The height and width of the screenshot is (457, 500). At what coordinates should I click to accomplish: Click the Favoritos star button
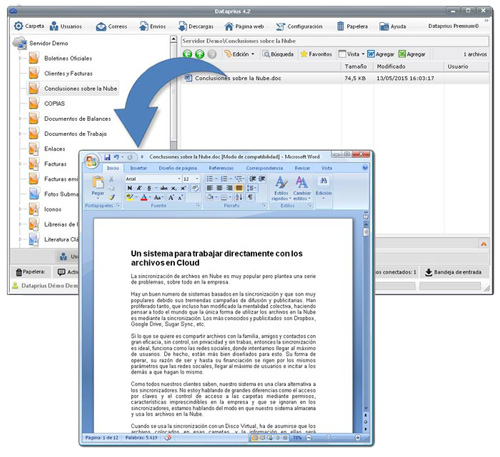point(316,54)
